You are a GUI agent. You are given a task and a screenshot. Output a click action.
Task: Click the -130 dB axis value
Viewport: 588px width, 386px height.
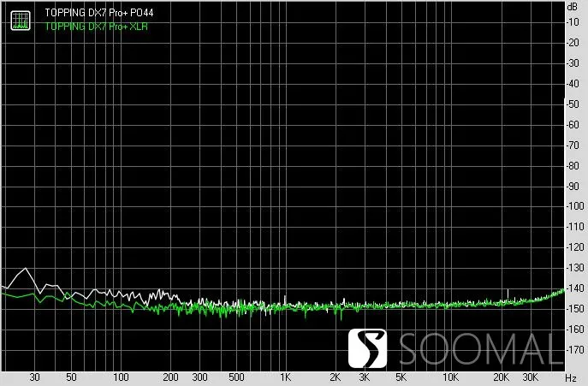tap(575, 268)
